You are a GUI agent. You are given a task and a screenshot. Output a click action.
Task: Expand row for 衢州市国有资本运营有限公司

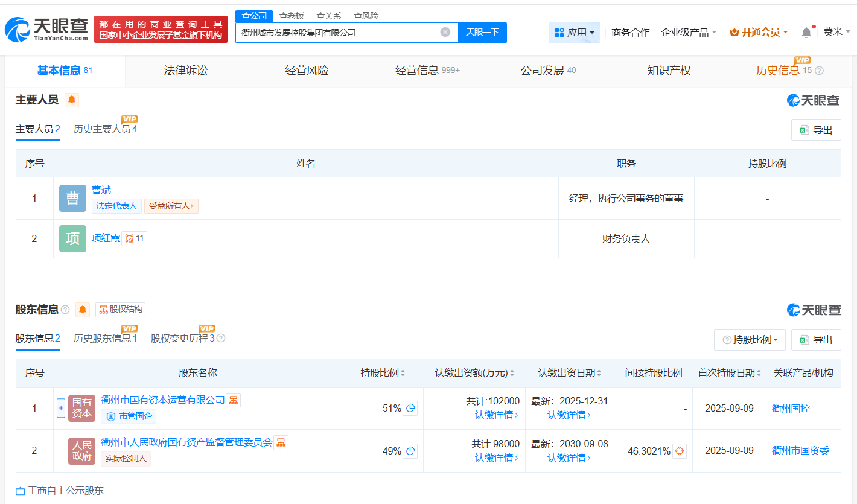point(61,408)
